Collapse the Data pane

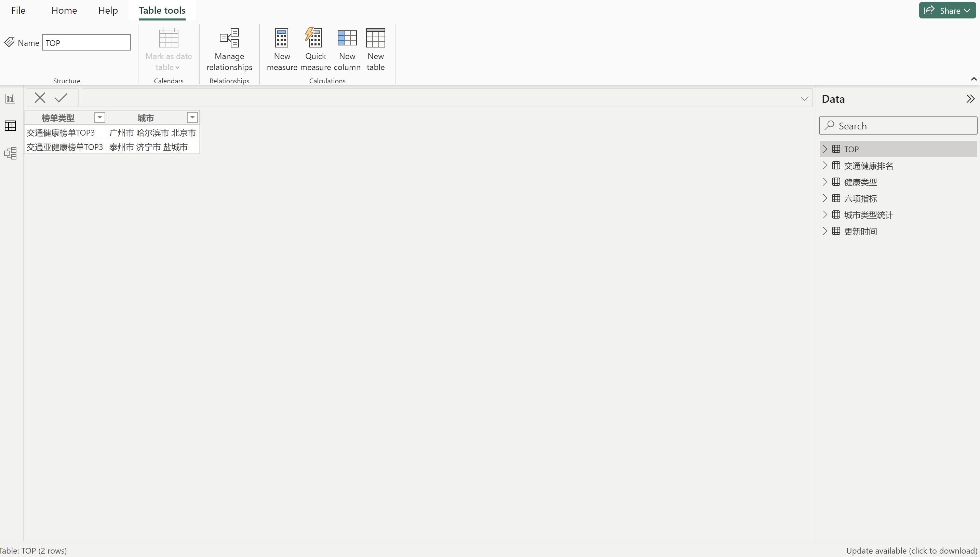[x=970, y=99]
